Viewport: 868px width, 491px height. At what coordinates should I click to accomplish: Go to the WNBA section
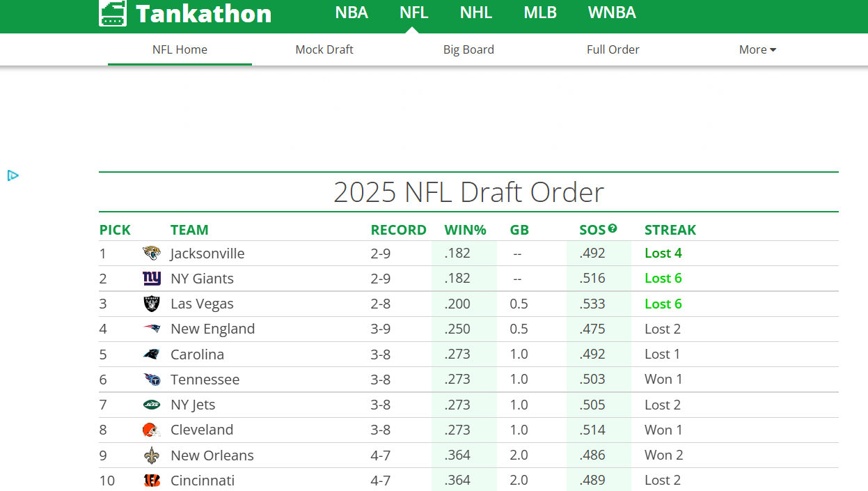pos(612,13)
